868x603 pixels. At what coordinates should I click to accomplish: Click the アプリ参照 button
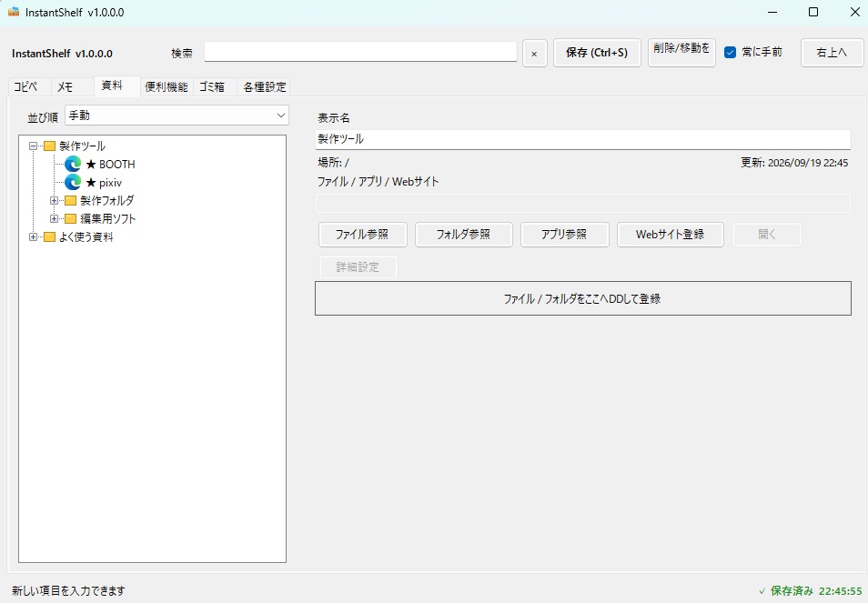tap(564, 235)
